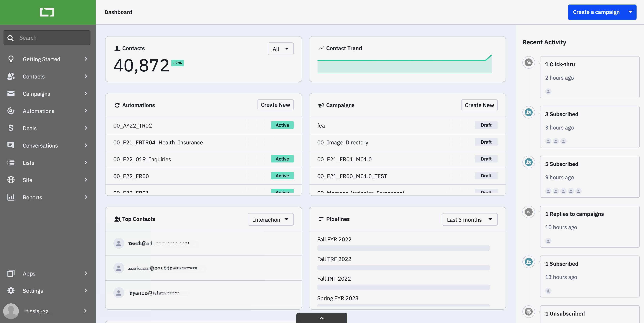Image resolution: width=644 pixels, height=323 pixels.
Task: Click the Settings gear icon
Action: pos(11,290)
